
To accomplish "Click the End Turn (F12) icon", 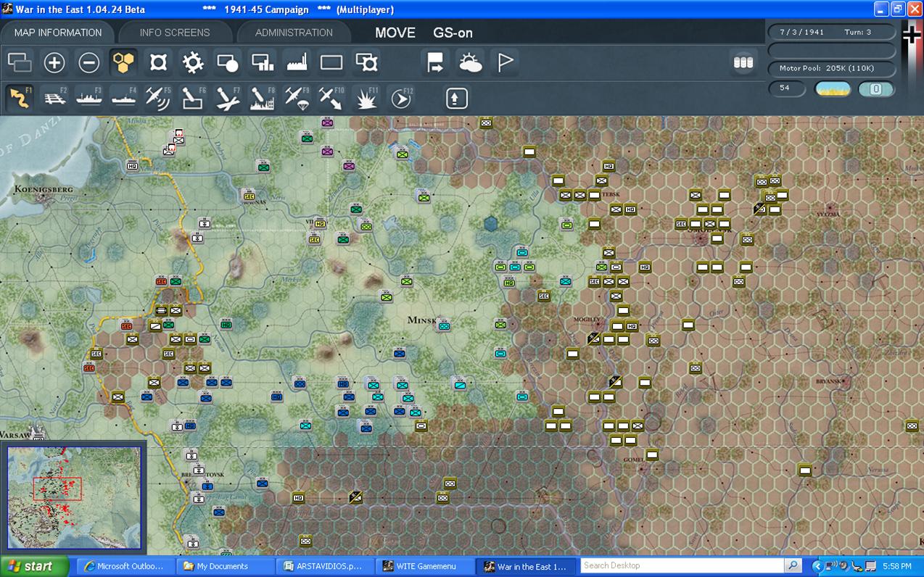I will 401,98.
